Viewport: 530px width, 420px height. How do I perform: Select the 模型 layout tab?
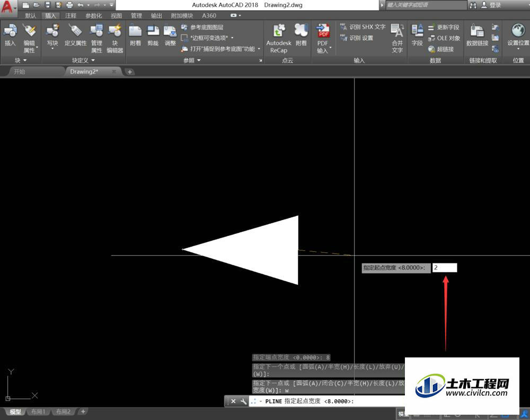(x=15, y=412)
